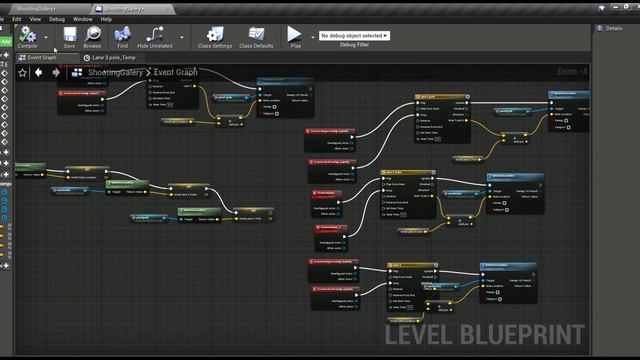Toggle Teleport in node cut off at graph's right edge
Image resolution: width=640 pixels, height=360 pixels.
click(x=569, y=127)
